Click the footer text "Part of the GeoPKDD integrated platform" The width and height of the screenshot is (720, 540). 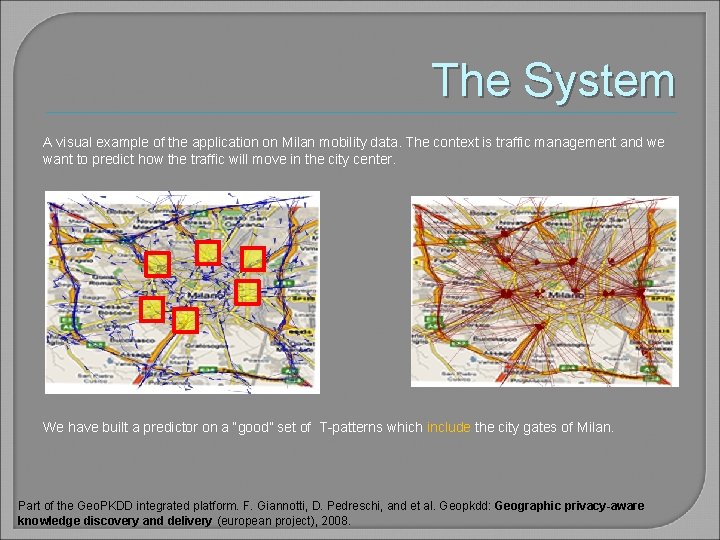point(127,506)
